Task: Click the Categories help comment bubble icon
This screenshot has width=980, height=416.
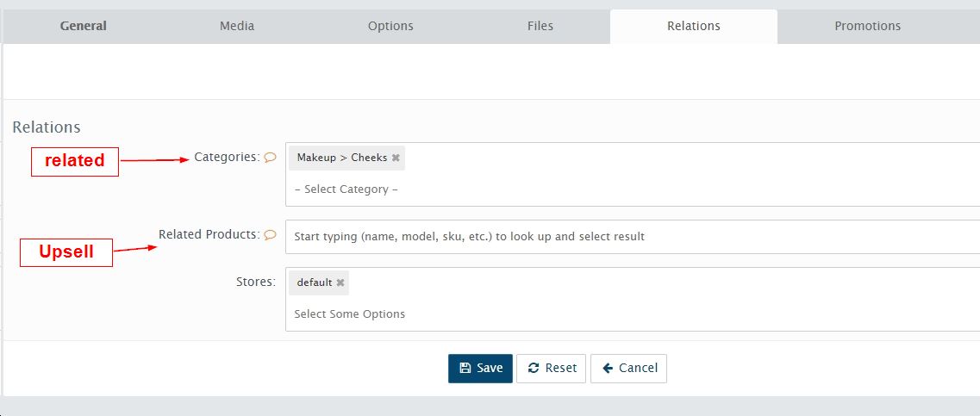Action: (x=270, y=158)
